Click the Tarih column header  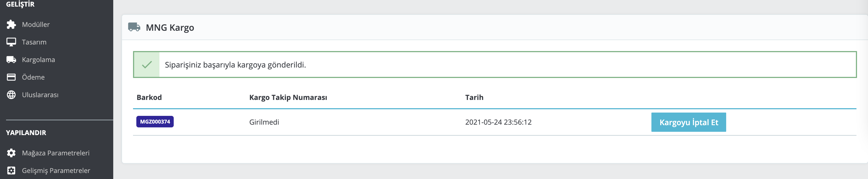474,97
